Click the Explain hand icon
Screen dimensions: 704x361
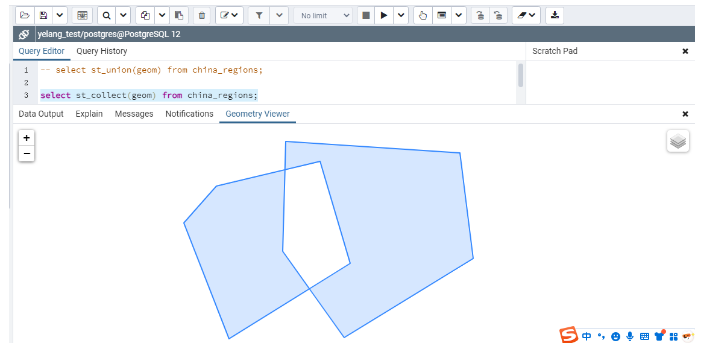[422, 15]
